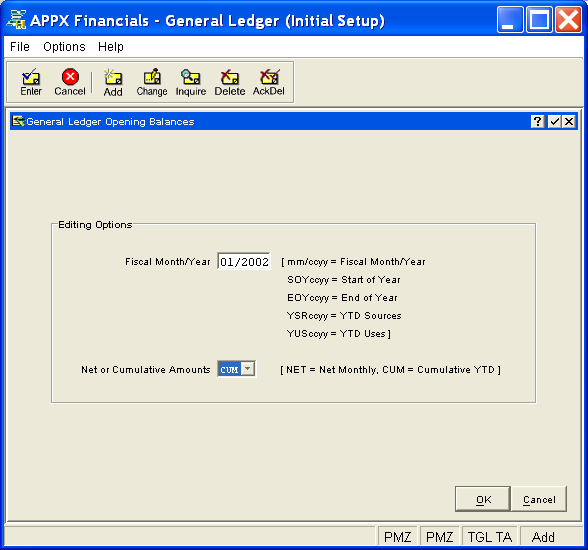Open the Options menu
The width and height of the screenshot is (588, 550).
pyautogui.click(x=64, y=47)
